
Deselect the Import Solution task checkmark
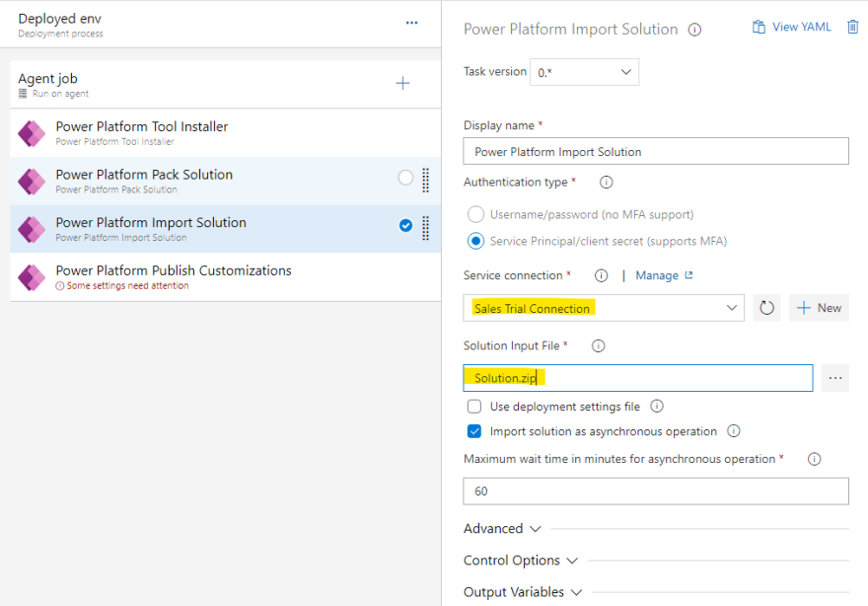405,225
